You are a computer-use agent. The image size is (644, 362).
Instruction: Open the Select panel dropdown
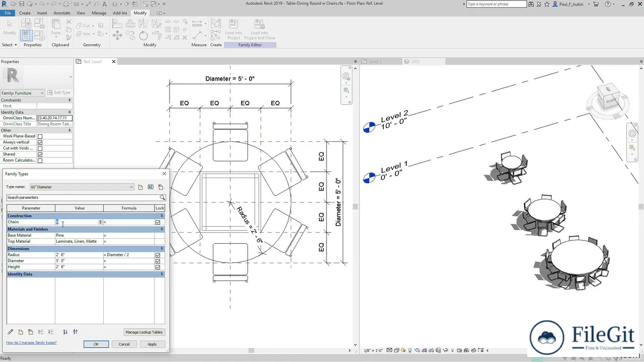pyautogui.click(x=10, y=45)
